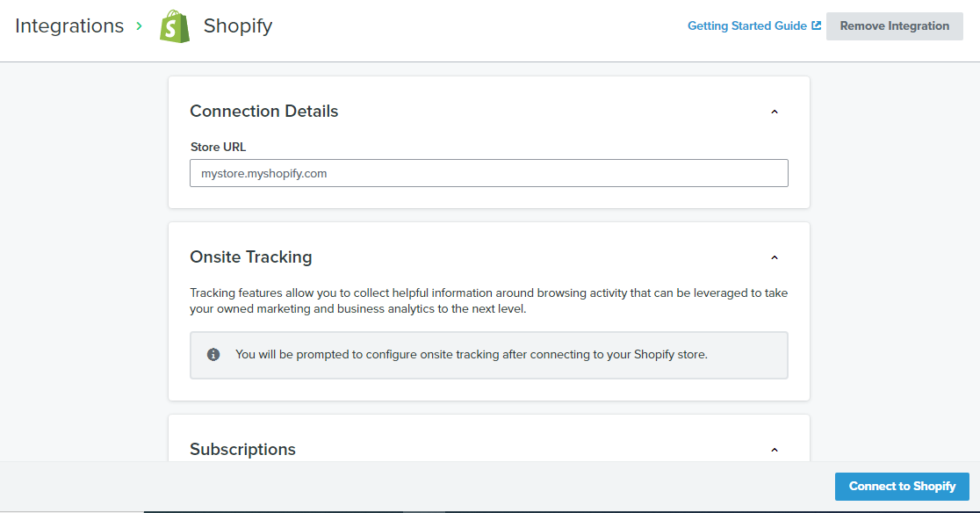This screenshot has height=513, width=980.
Task: Toggle the Subscriptions section chevron
Action: (x=775, y=450)
